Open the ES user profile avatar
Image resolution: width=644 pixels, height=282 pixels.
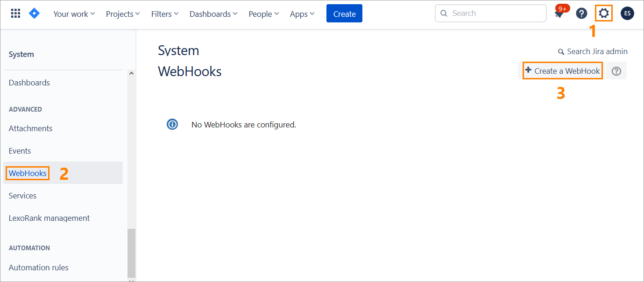pyautogui.click(x=627, y=14)
